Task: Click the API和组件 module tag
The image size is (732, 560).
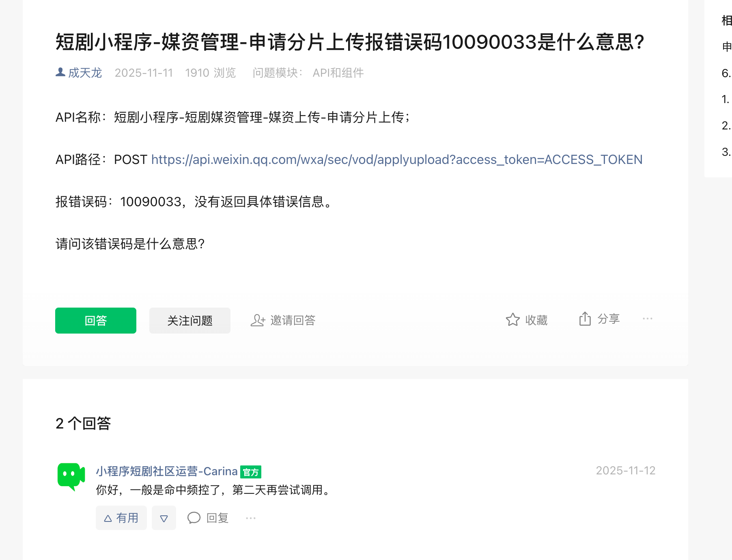Action: pyautogui.click(x=338, y=73)
